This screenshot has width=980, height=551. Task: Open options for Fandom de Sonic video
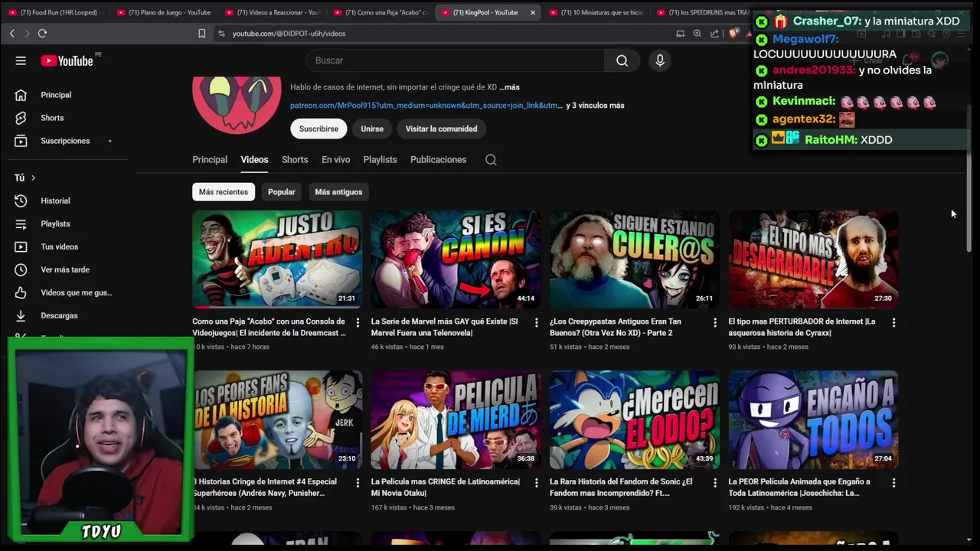[715, 483]
